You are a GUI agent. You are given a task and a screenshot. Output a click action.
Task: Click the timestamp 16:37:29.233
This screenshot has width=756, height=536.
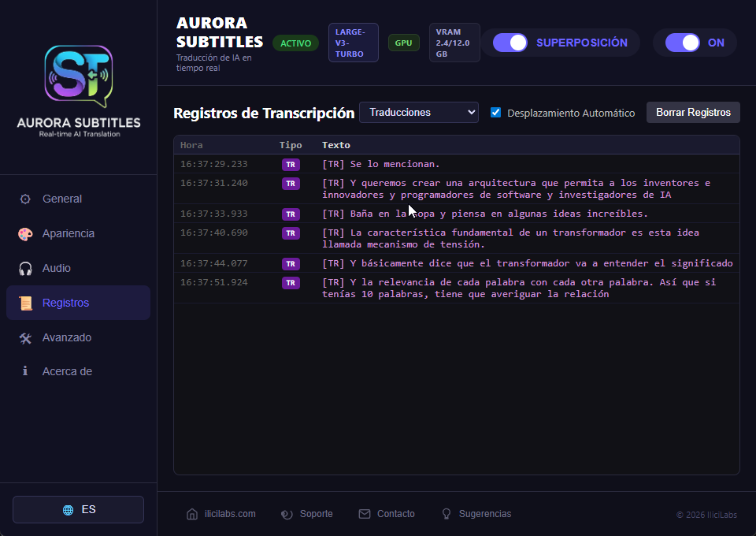214,164
